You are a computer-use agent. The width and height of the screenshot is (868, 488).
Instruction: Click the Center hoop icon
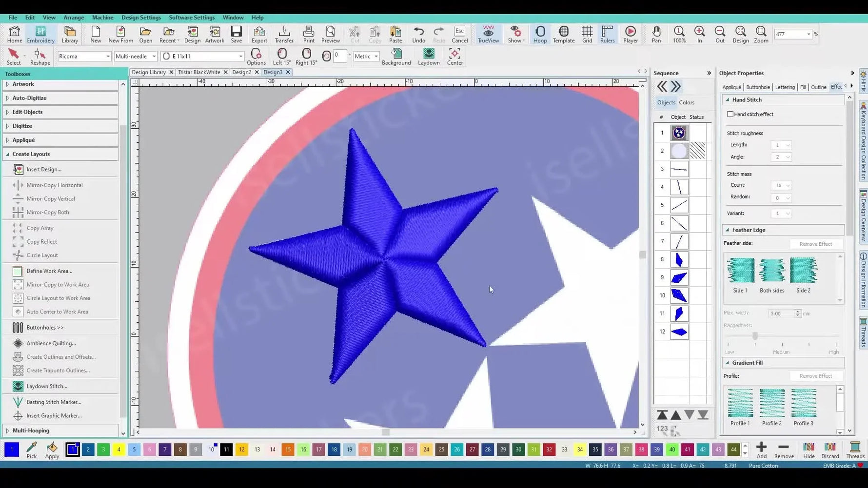pyautogui.click(x=454, y=56)
